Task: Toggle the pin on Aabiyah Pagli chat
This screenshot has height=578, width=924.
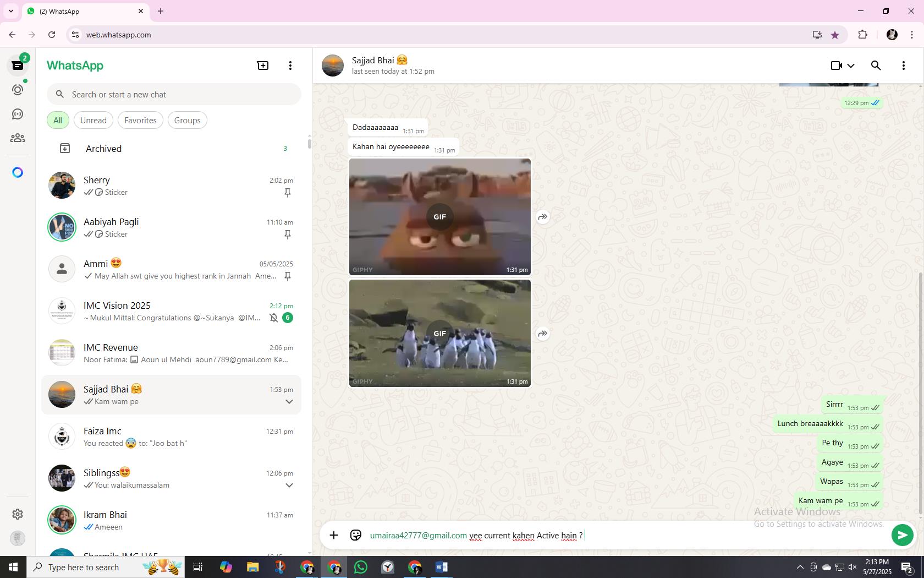Action: (x=287, y=235)
